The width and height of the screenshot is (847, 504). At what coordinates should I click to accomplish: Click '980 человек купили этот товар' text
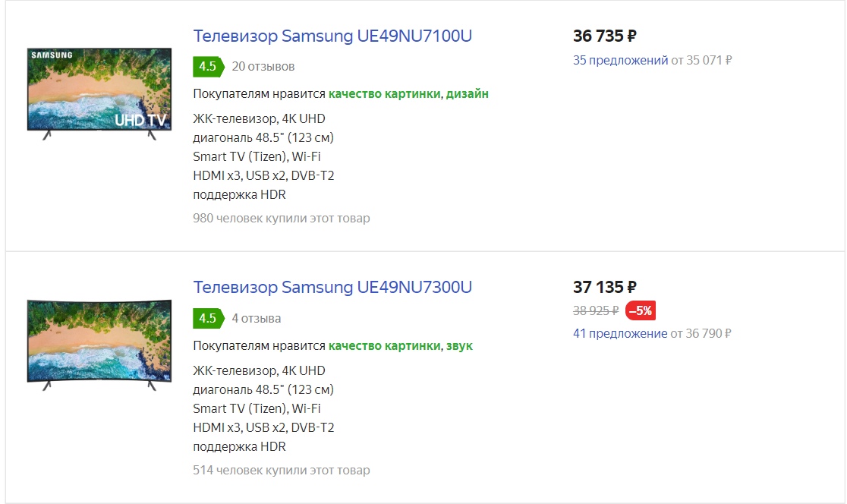(x=282, y=219)
